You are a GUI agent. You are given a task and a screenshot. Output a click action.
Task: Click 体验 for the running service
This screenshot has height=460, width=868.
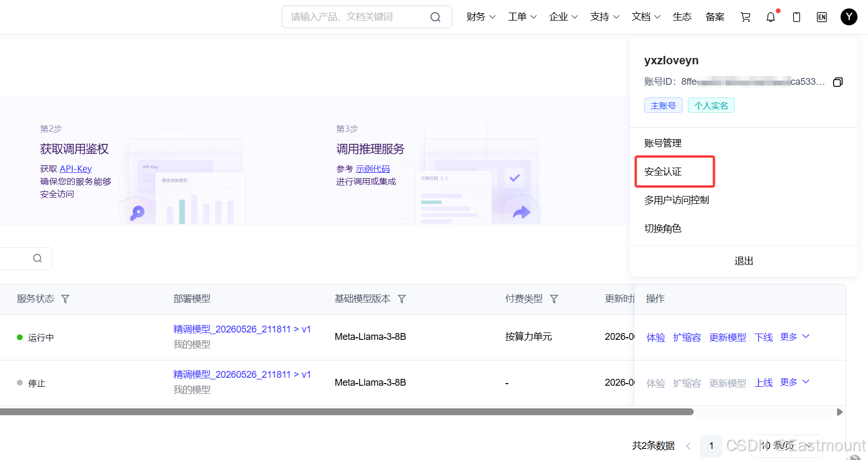click(x=656, y=337)
